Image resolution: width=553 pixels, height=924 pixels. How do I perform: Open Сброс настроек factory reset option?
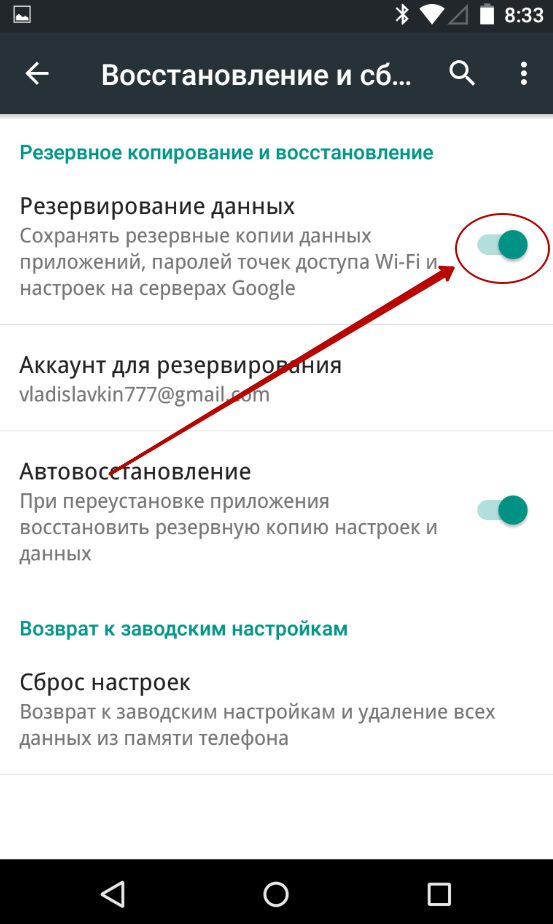coord(276,709)
